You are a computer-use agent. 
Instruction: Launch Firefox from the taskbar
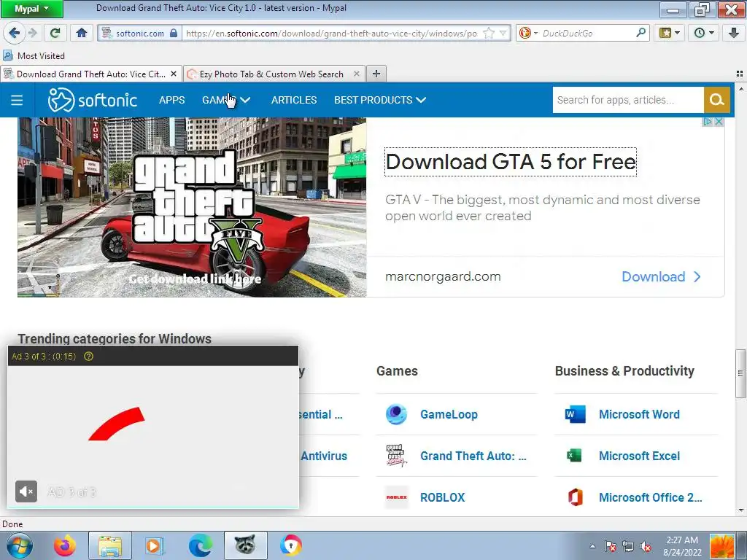[64, 545]
